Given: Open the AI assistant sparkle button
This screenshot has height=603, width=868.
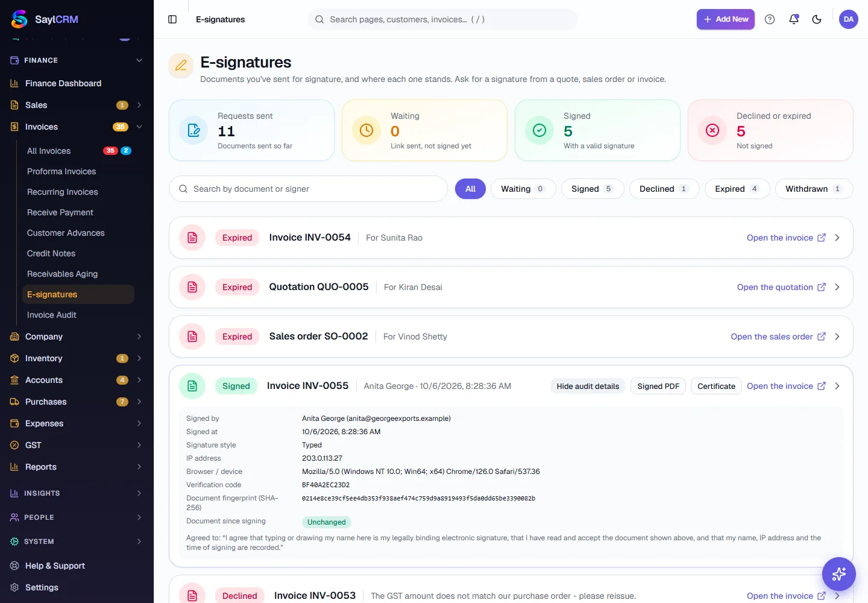Looking at the screenshot, I should point(839,574).
